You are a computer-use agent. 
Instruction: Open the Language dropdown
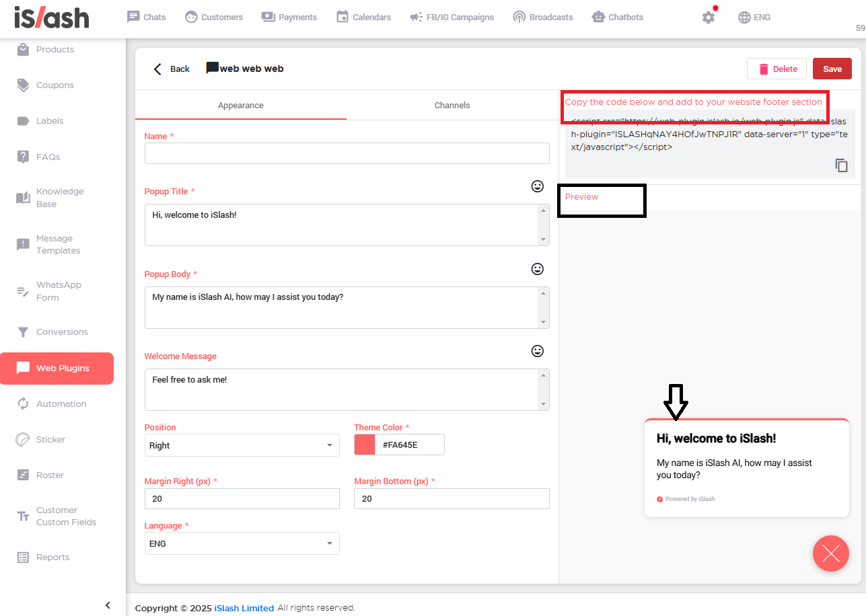242,543
